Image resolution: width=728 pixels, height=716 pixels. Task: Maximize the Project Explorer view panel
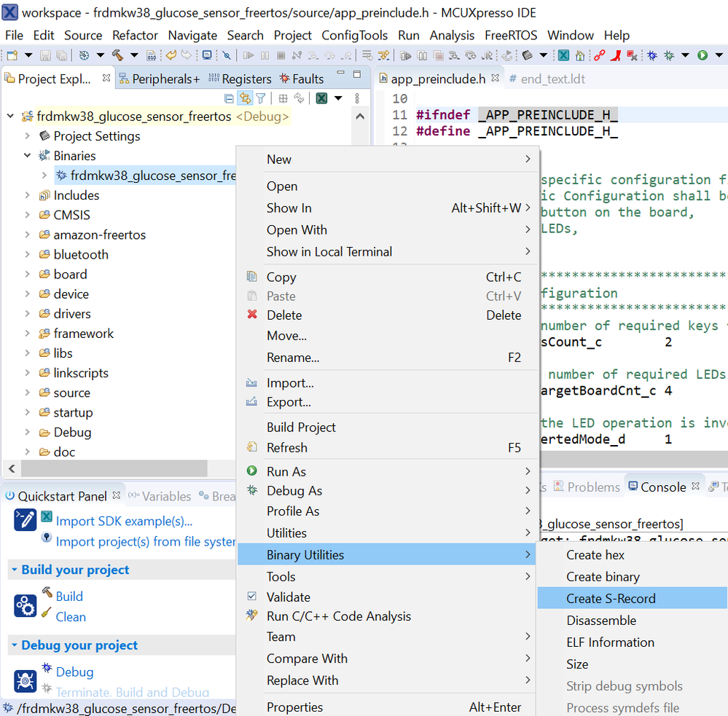click(357, 74)
